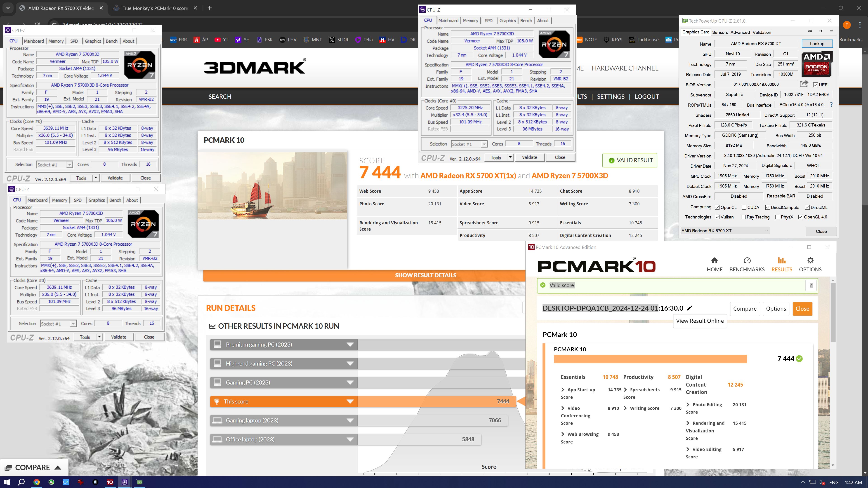Toggle the UEFI checkbox in GPU-Z
Image resolution: width=868 pixels, height=488 pixels.
point(815,84)
